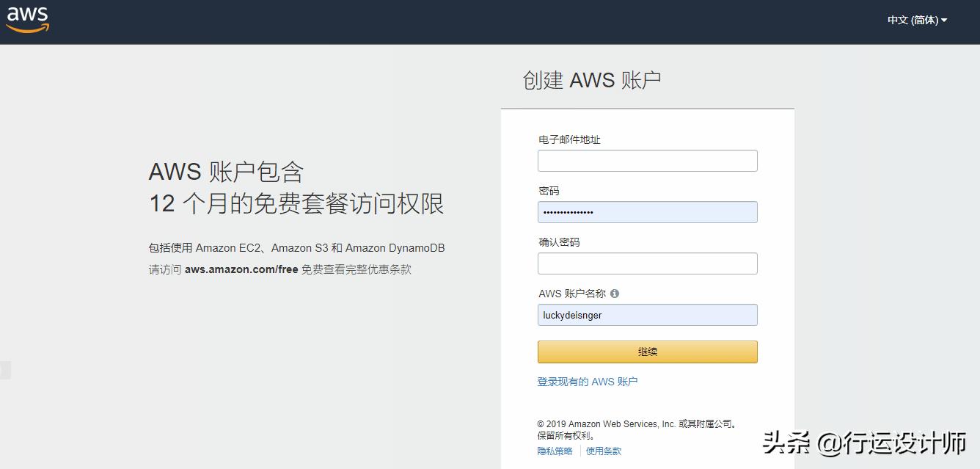Open the 中文 (简体) language dropdown

click(x=917, y=21)
